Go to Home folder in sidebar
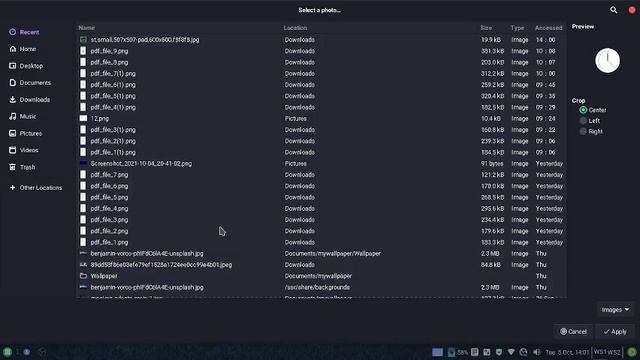Viewport: 640px width, 360px height. pos(23,49)
